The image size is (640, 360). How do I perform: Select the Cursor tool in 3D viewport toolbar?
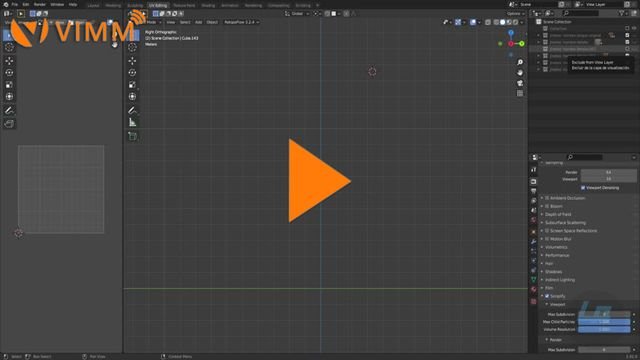click(132, 47)
